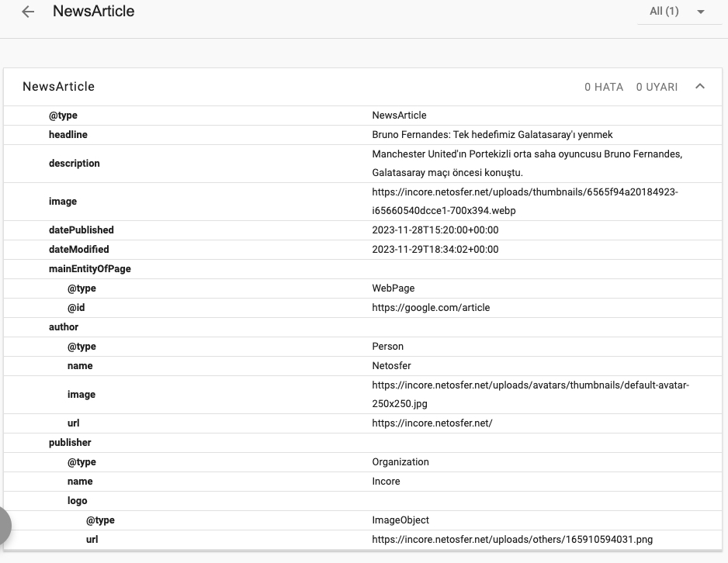The image size is (728, 563).
Task: Click the description property label
Action: click(x=75, y=164)
